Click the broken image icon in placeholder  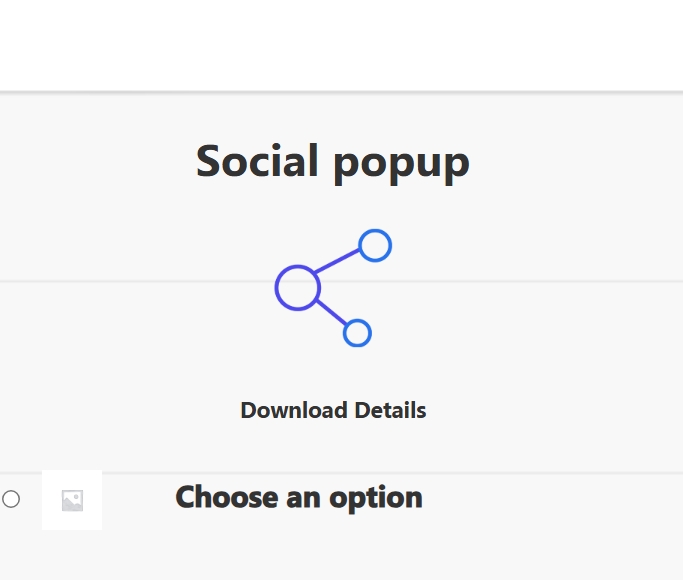(x=72, y=500)
